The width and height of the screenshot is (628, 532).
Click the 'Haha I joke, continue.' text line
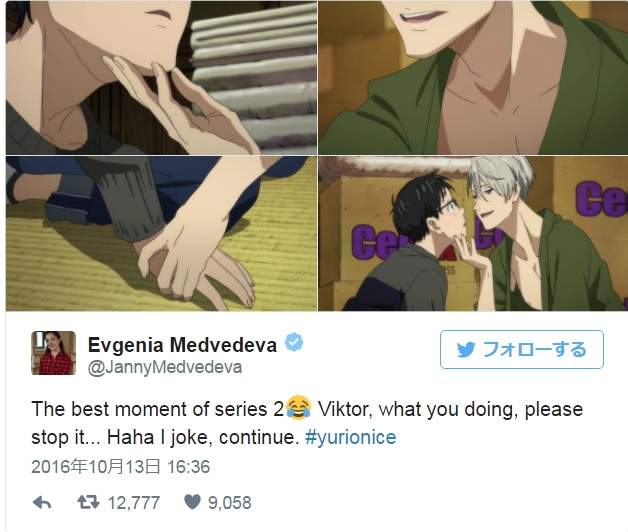click(203, 437)
